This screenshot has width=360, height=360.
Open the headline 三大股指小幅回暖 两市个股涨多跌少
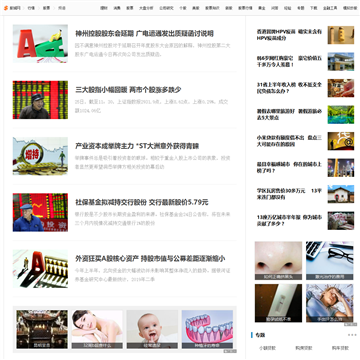[x=128, y=90]
